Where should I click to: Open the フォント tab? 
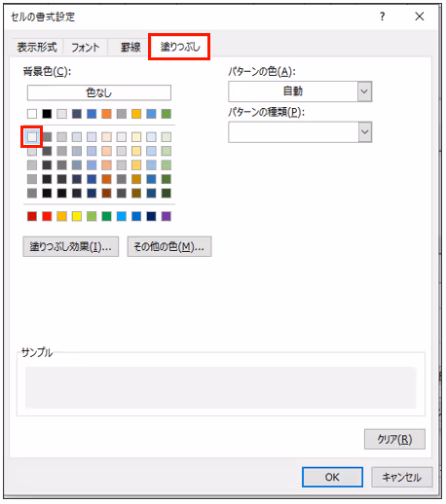85,48
